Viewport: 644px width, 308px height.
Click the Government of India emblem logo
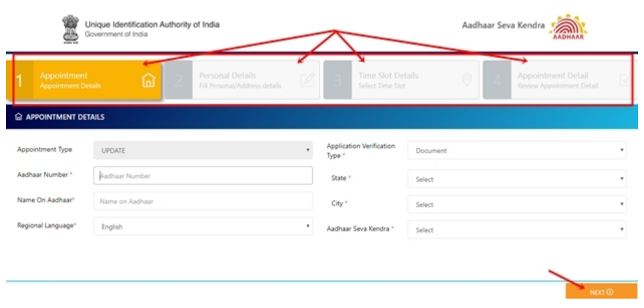[70, 29]
